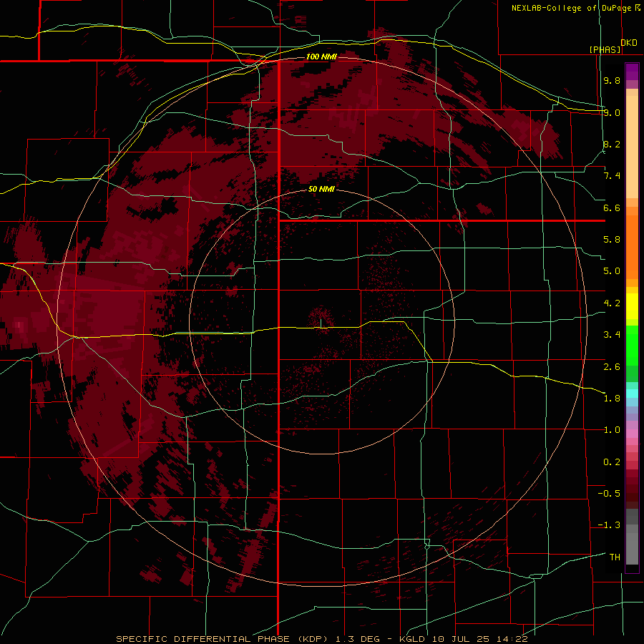Pick the bright green color bar segment

(x=632, y=346)
